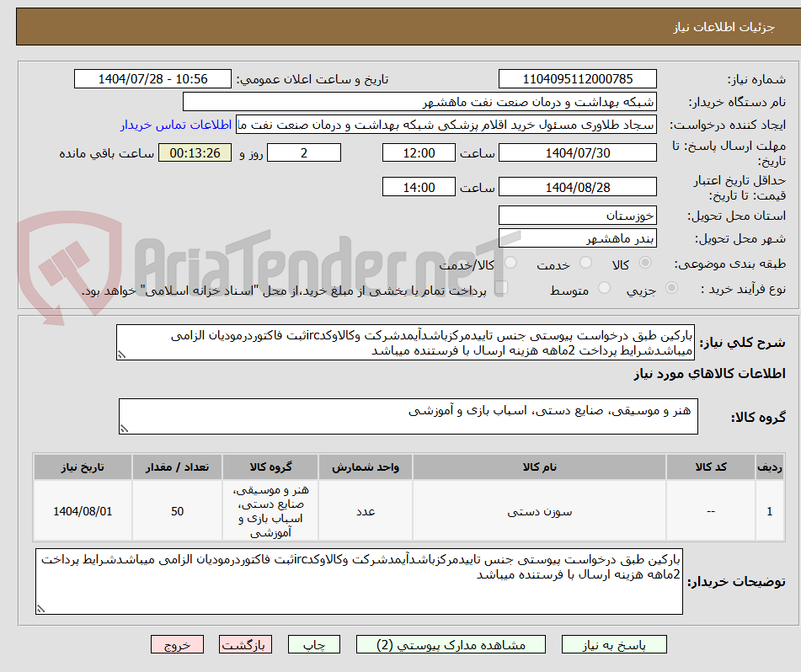Select the کالا/خدمت radio option
The height and width of the screenshot is (672, 801).
(x=510, y=263)
